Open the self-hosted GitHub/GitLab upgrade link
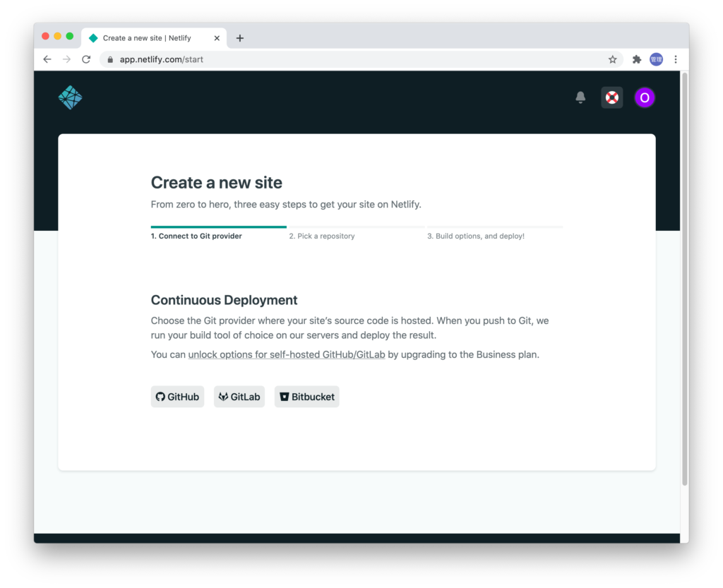 286,354
